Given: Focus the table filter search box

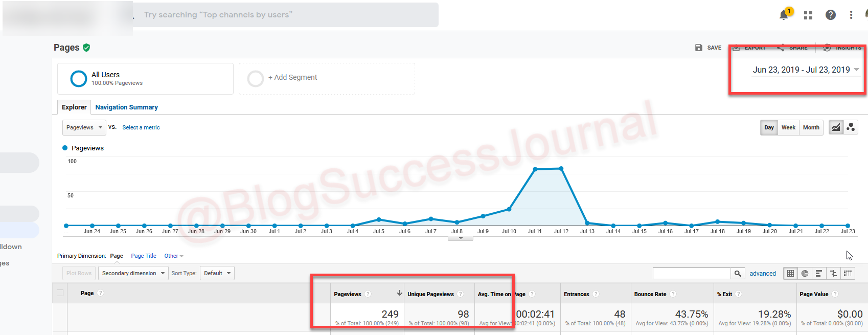Looking at the screenshot, I should click(692, 274).
